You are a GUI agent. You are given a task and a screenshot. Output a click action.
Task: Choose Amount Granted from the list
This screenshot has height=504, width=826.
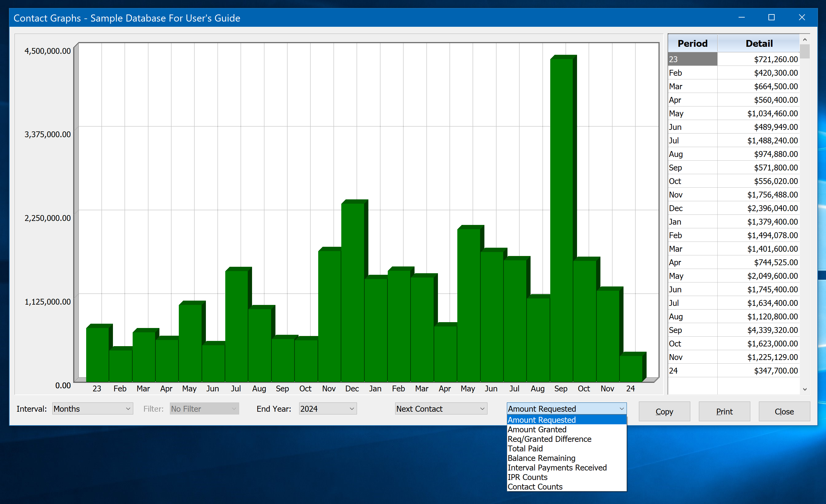point(567,430)
